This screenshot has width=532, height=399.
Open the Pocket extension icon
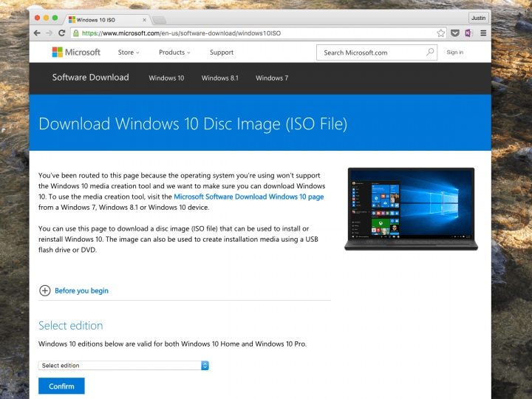tap(455, 33)
